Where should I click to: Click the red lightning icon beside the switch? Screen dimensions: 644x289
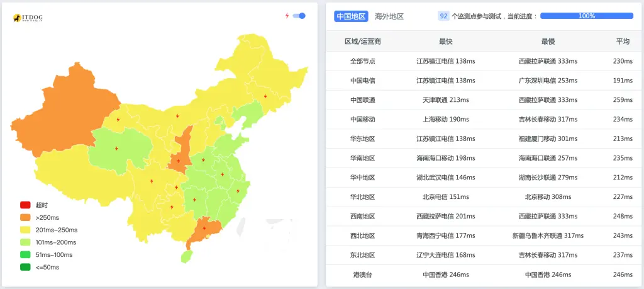coord(287,16)
